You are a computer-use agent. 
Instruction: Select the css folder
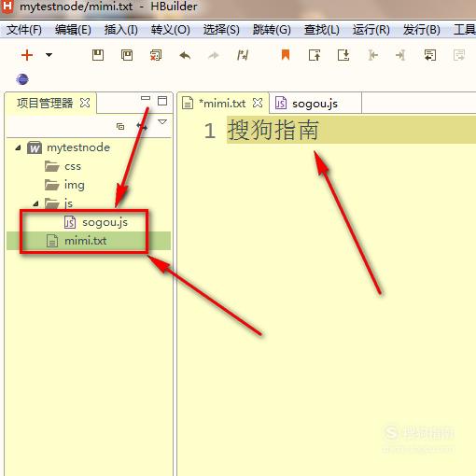coord(63,166)
